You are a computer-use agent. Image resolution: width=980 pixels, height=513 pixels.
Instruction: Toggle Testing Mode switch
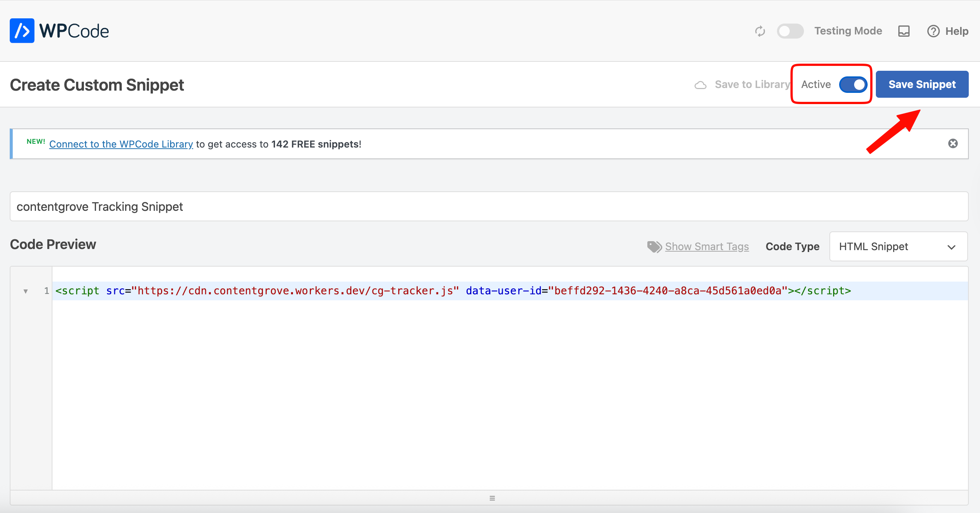pyautogui.click(x=790, y=31)
